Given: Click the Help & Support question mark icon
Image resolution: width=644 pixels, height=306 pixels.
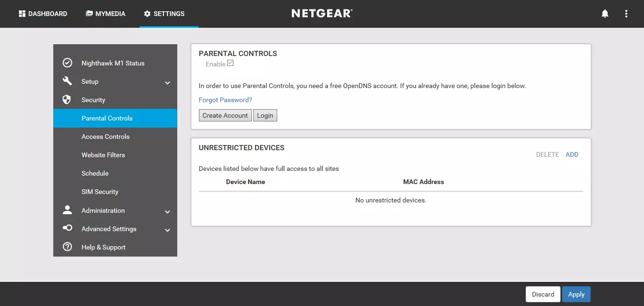Looking at the screenshot, I should (67, 247).
